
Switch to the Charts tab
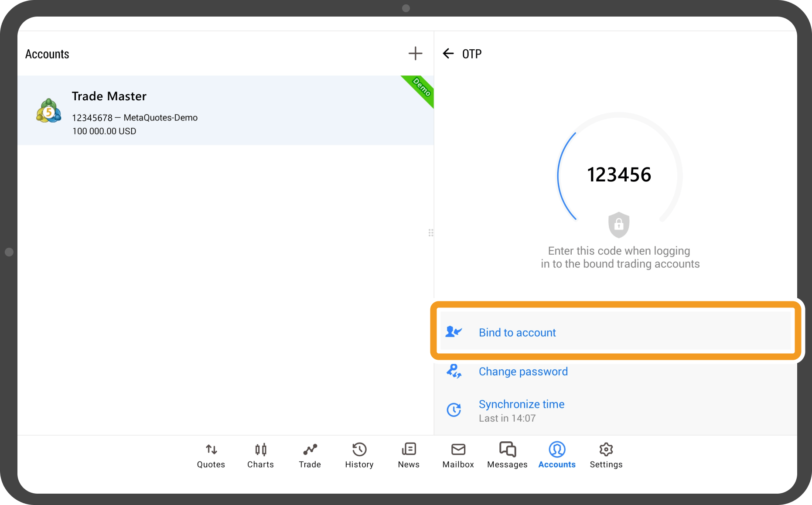pyautogui.click(x=260, y=455)
